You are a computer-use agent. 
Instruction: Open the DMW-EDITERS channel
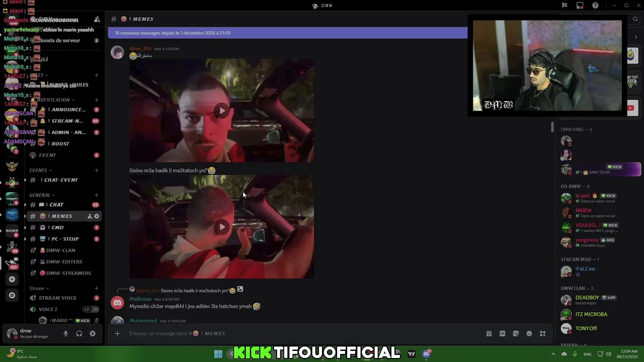tap(64, 262)
